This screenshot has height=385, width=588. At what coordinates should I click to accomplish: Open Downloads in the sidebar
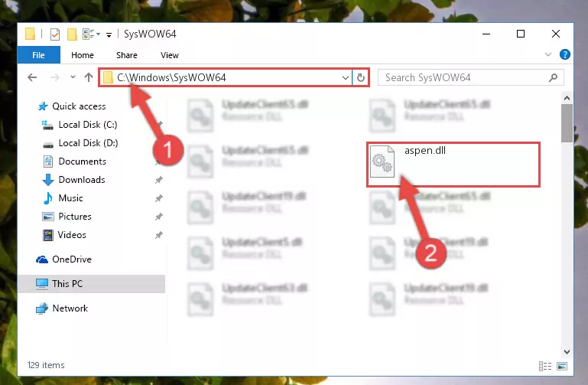click(82, 180)
